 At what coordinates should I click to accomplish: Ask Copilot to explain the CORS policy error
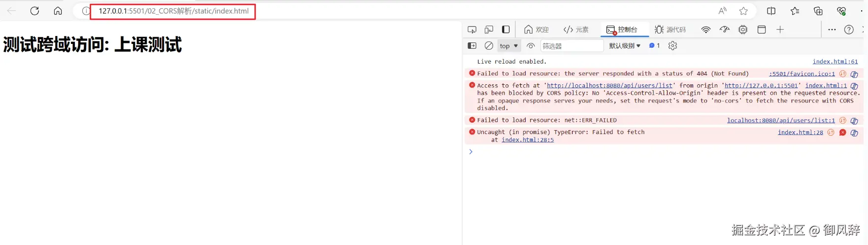point(854,86)
